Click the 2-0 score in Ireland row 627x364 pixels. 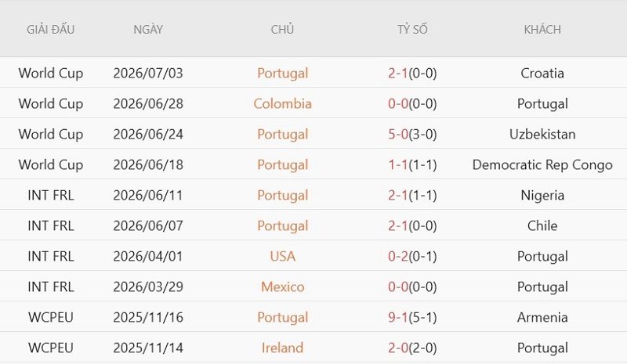coord(398,348)
